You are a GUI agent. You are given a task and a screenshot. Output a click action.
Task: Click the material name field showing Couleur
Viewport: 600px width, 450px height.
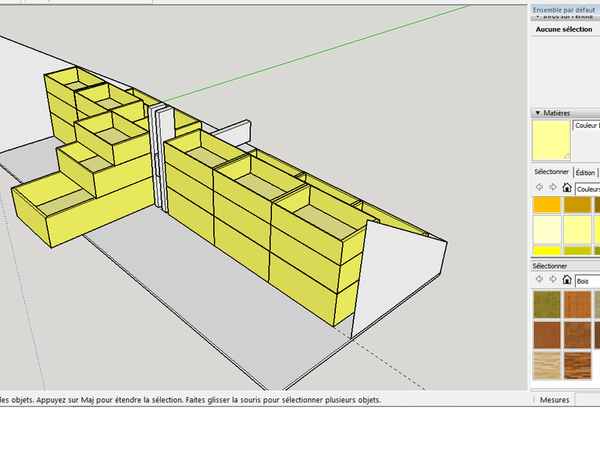tap(586, 127)
